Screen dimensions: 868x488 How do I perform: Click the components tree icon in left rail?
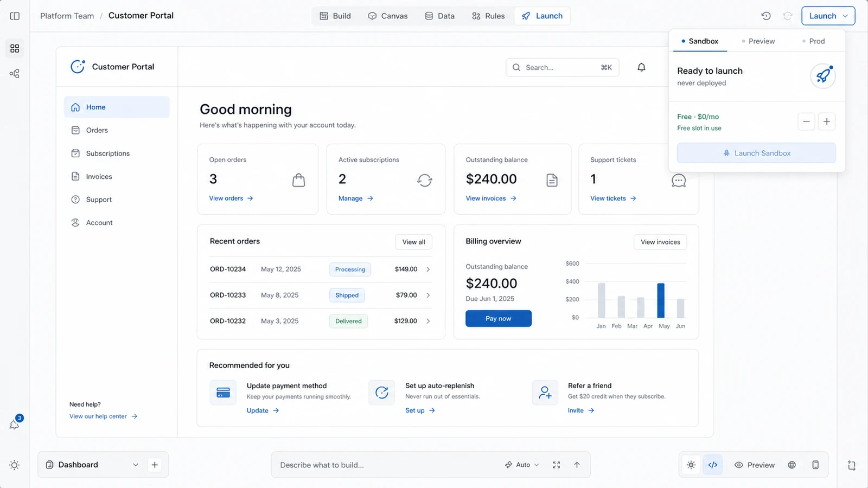[15, 73]
